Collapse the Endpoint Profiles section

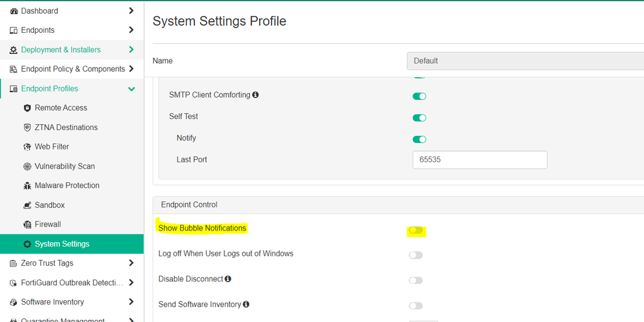point(132,89)
